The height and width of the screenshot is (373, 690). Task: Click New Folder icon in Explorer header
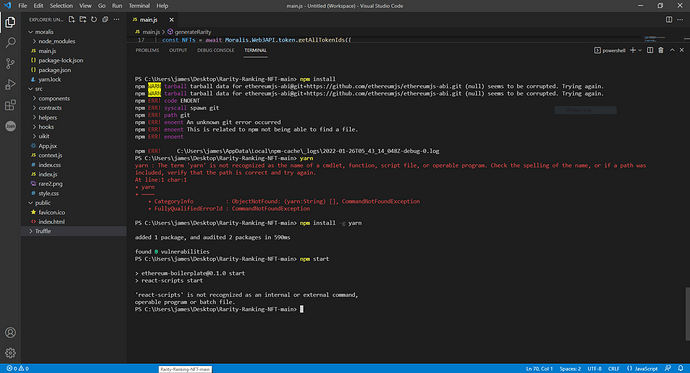[x=83, y=19]
